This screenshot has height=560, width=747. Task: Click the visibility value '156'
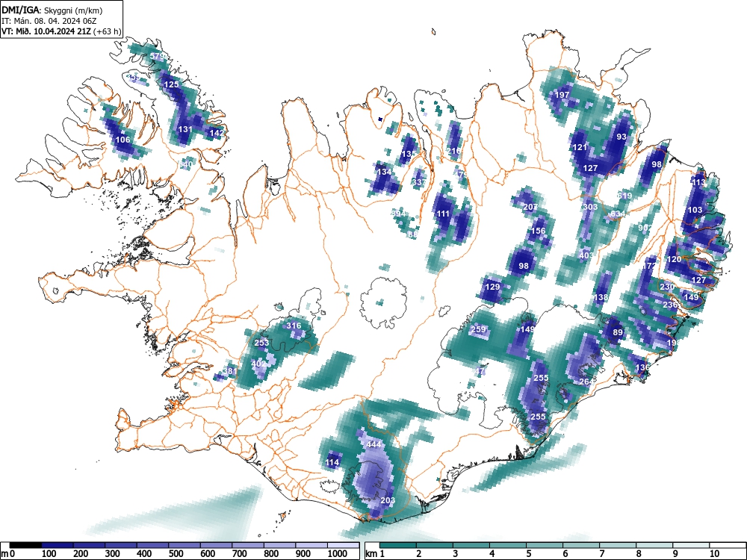coord(538,231)
